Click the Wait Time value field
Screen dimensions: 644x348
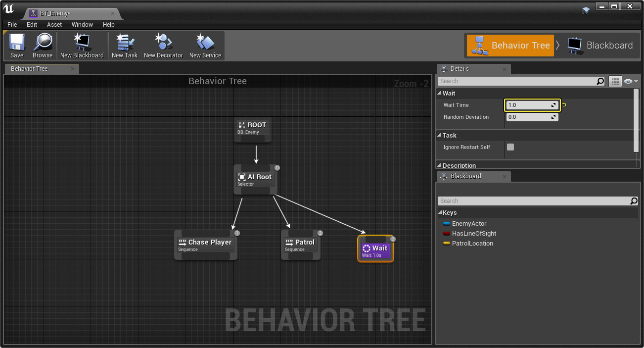(x=528, y=105)
